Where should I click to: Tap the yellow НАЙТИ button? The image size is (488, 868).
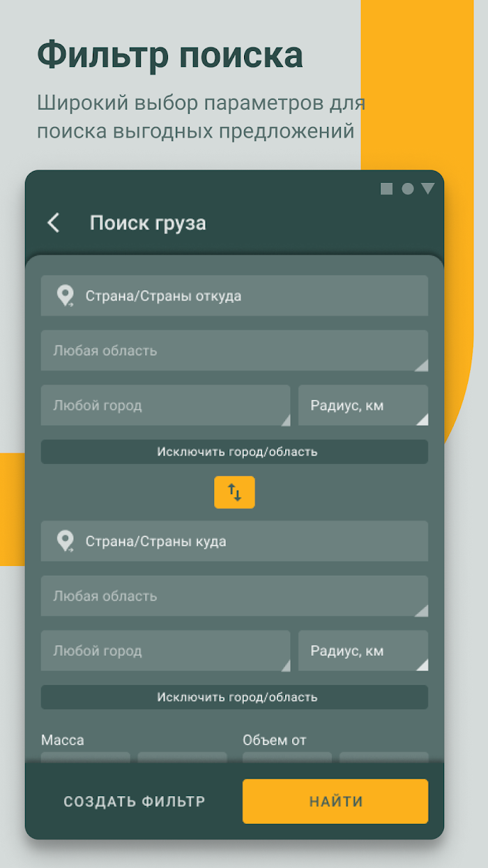click(335, 802)
